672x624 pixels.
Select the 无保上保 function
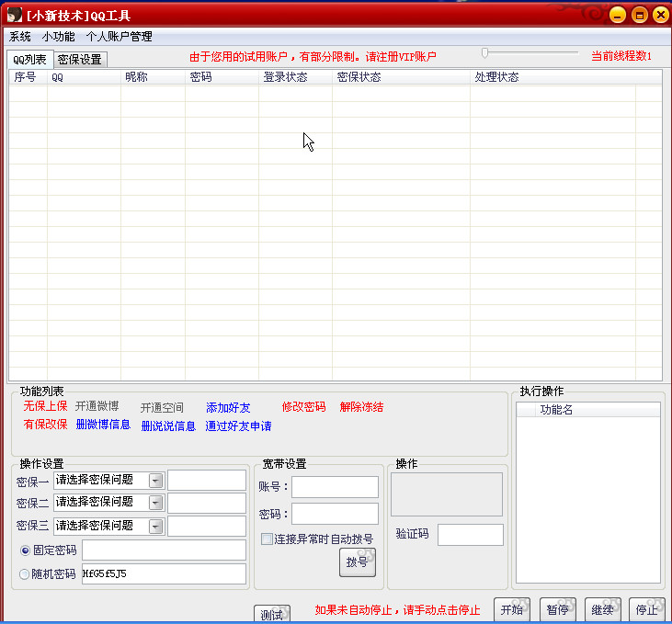point(45,406)
